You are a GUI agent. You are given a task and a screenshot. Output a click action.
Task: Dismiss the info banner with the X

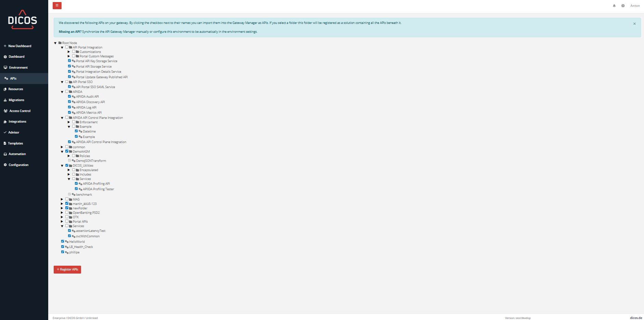(634, 24)
